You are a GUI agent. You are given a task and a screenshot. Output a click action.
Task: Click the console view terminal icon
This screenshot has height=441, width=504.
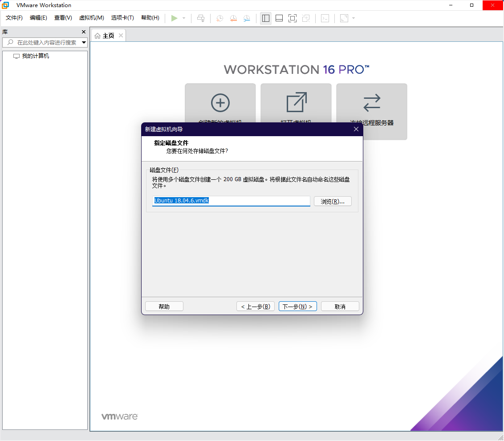pyautogui.click(x=325, y=18)
